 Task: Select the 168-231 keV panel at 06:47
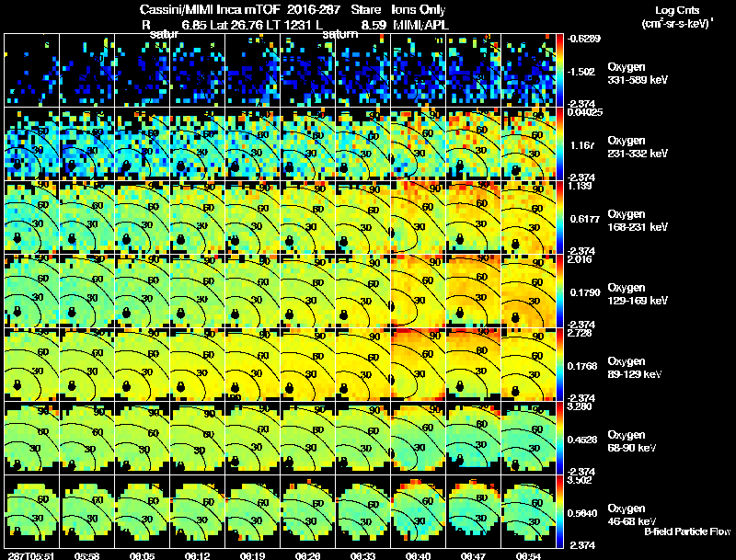pos(473,217)
